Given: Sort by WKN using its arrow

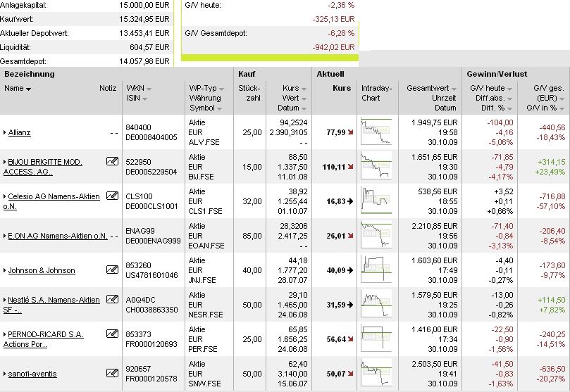Looking at the screenshot, I should [x=149, y=89].
